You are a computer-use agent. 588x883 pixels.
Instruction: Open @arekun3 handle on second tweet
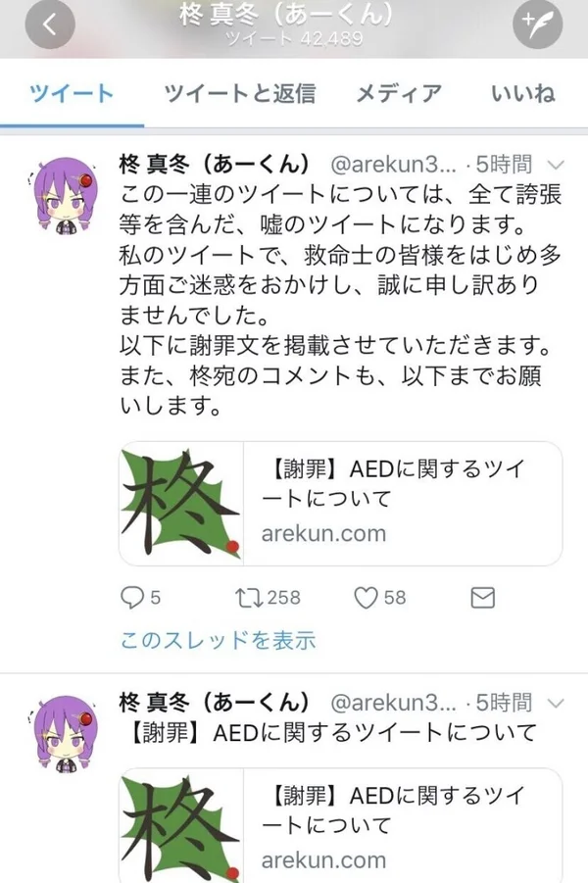coord(393,703)
